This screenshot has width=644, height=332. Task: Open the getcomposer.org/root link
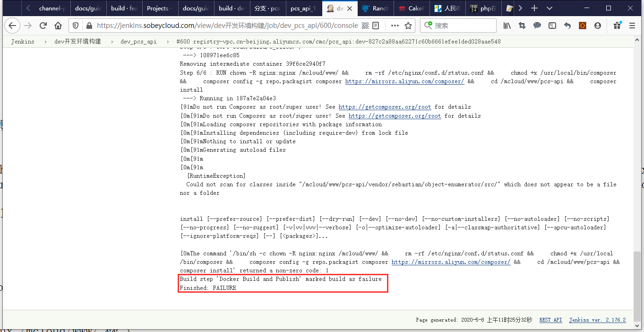385,107
